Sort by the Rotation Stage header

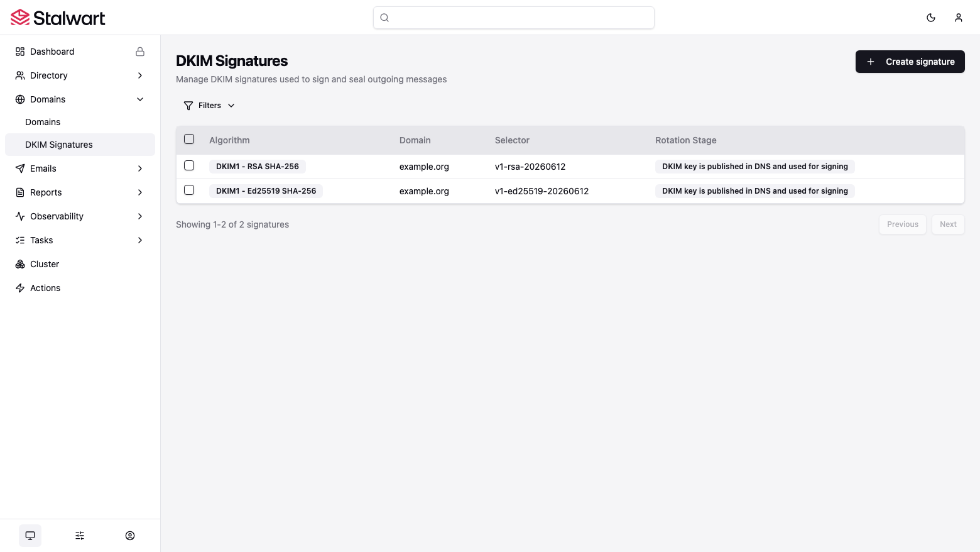(x=686, y=140)
